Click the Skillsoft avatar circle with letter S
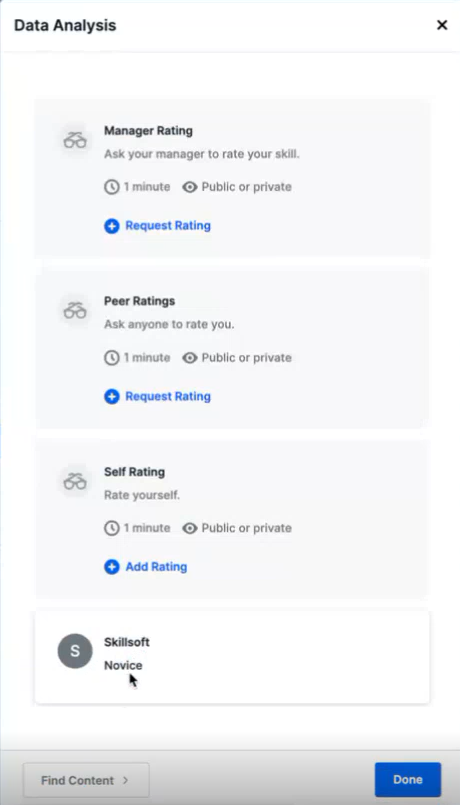The height and width of the screenshot is (805, 460). pos(75,651)
